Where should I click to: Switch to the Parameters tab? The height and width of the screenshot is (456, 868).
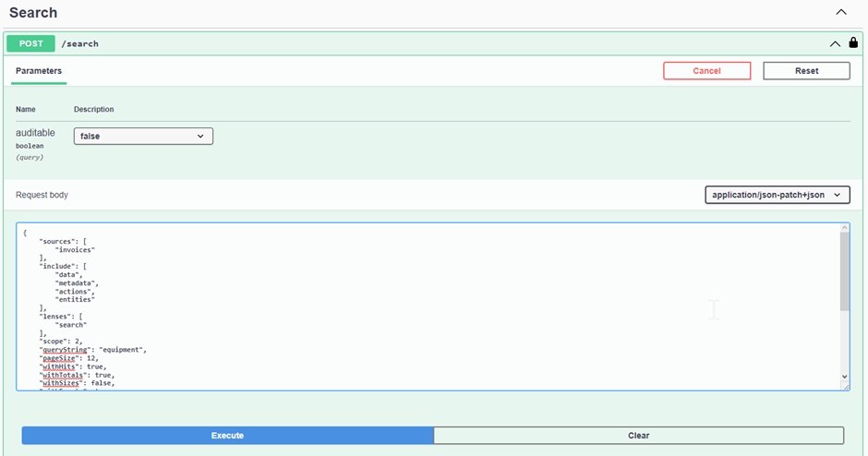point(39,71)
